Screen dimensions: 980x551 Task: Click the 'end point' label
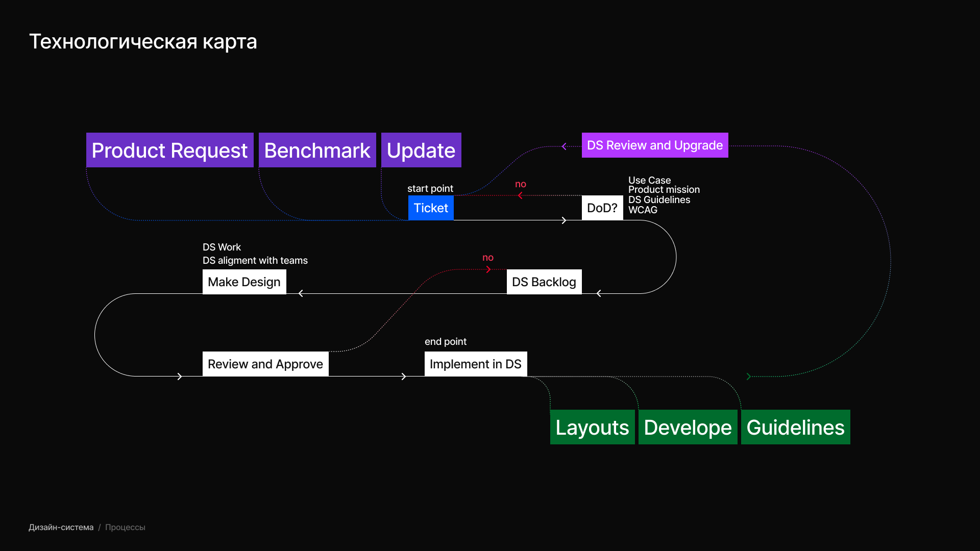point(446,341)
